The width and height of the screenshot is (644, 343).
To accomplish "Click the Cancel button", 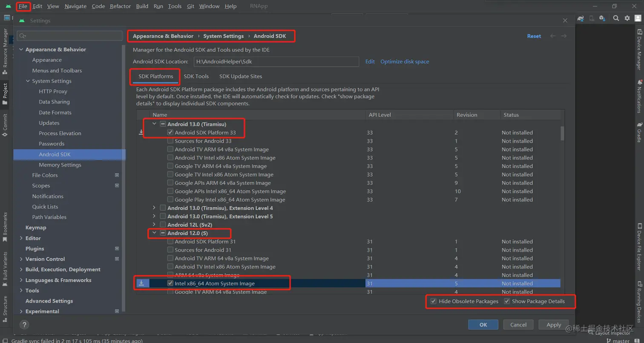I will 518,325.
